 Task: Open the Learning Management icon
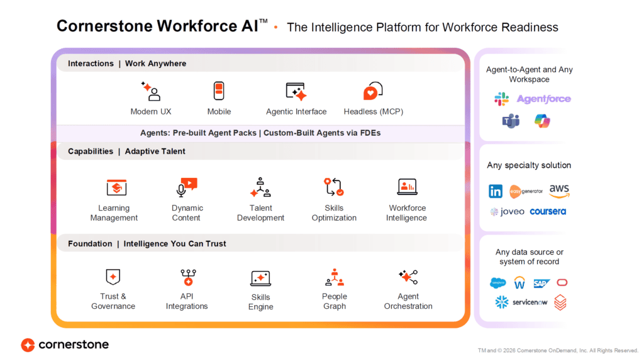pyautogui.click(x=116, y=187)
